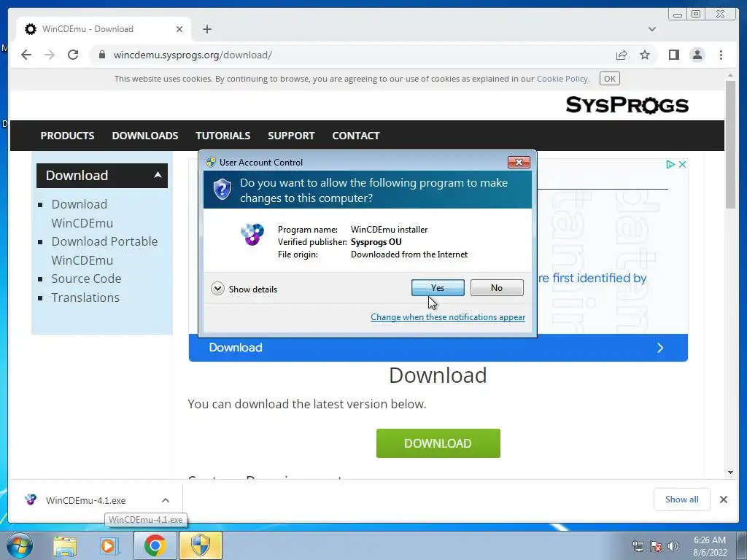Viewport: 747px width, 560px height.
Task: Click the scrollbar down arrow
Action: (730, 472)
